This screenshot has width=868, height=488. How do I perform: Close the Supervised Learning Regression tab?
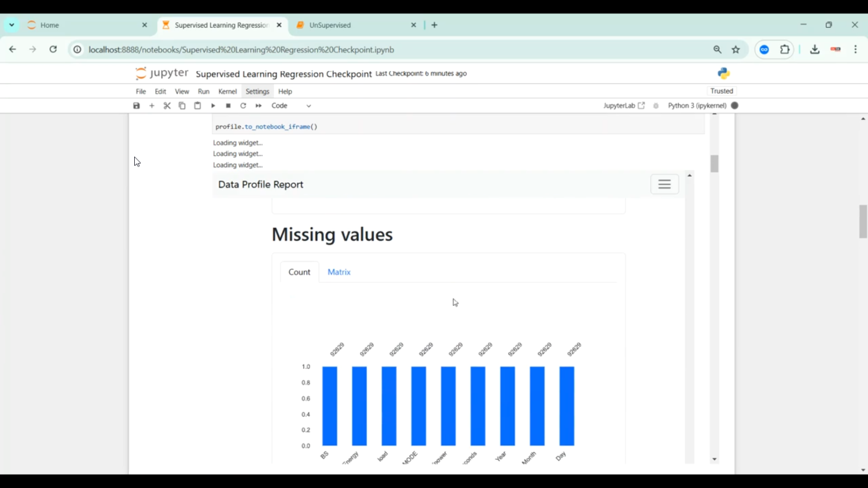(x=279, y=25)
